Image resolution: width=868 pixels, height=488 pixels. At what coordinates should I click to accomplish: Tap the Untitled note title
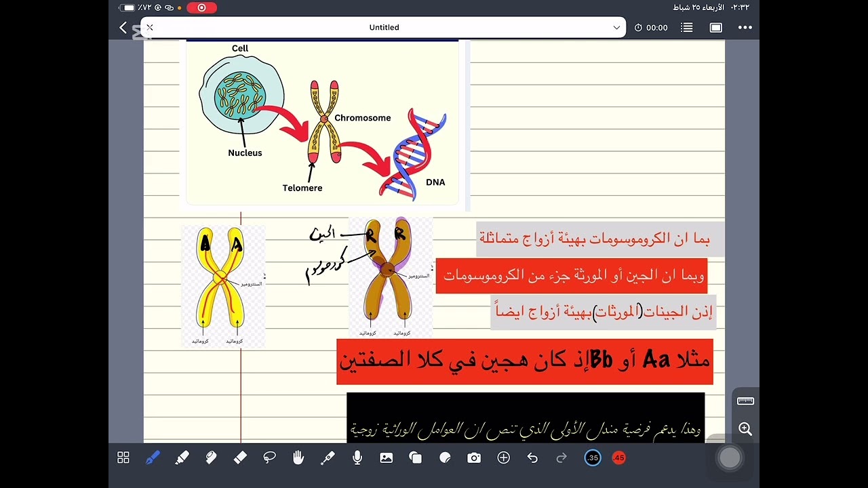384,27
